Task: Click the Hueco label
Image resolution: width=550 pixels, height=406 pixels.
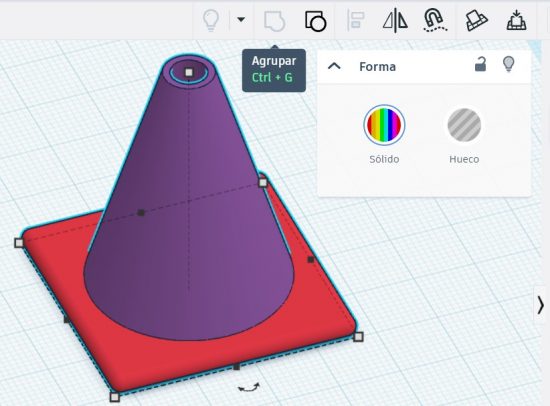Action: (464, 159)
